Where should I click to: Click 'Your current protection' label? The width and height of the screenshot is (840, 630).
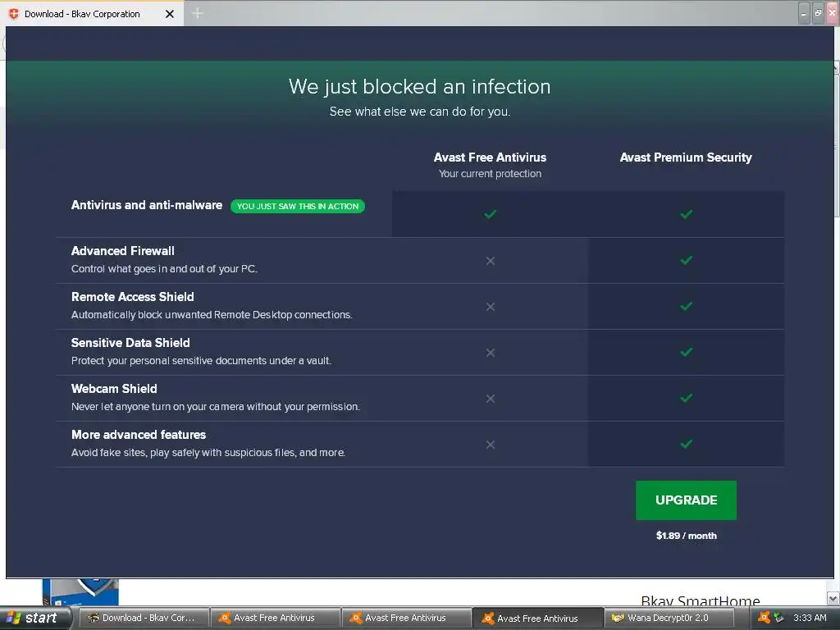pos(490,174)
